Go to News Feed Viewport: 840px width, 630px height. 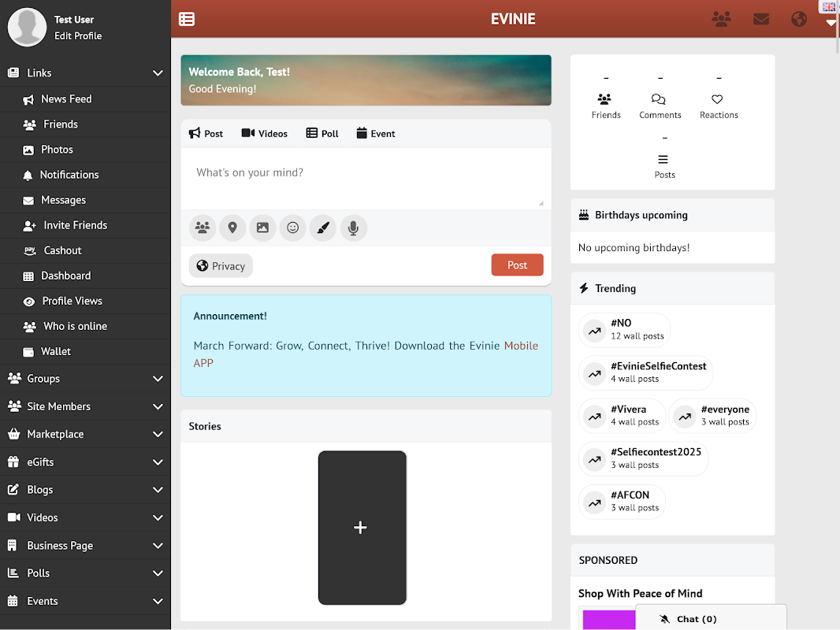[86, 99]
